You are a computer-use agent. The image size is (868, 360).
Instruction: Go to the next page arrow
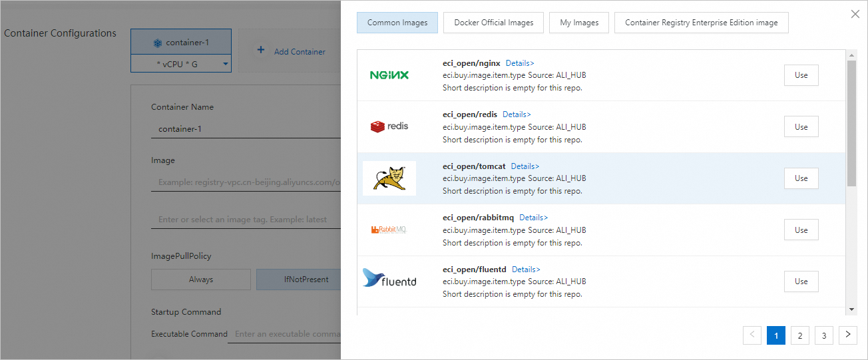click(x=847, y=335)
